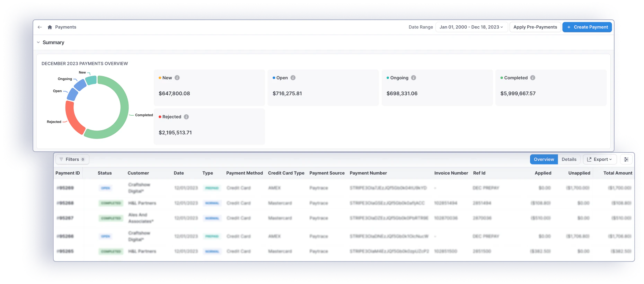Viewport: 644px width, 284px height.
Task: Open info icon next to Completed
Action: (533, 78)
